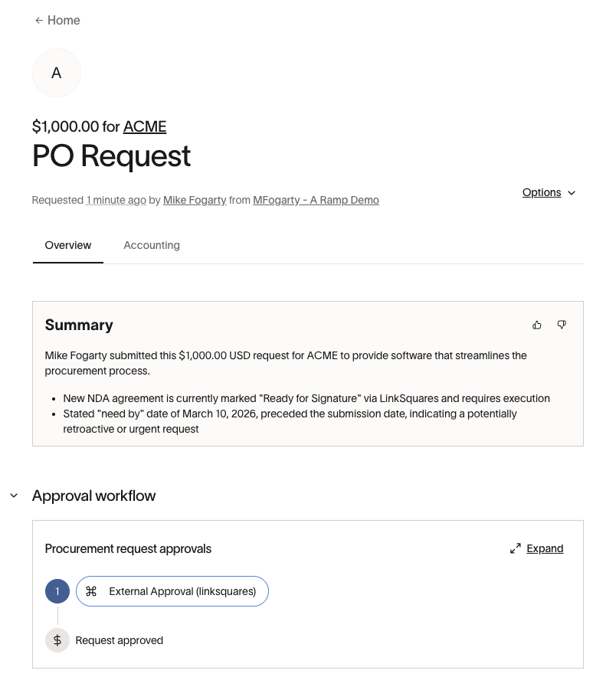Open the Options dropdown menu
The image size is (616, 690).
click(549, 193)
